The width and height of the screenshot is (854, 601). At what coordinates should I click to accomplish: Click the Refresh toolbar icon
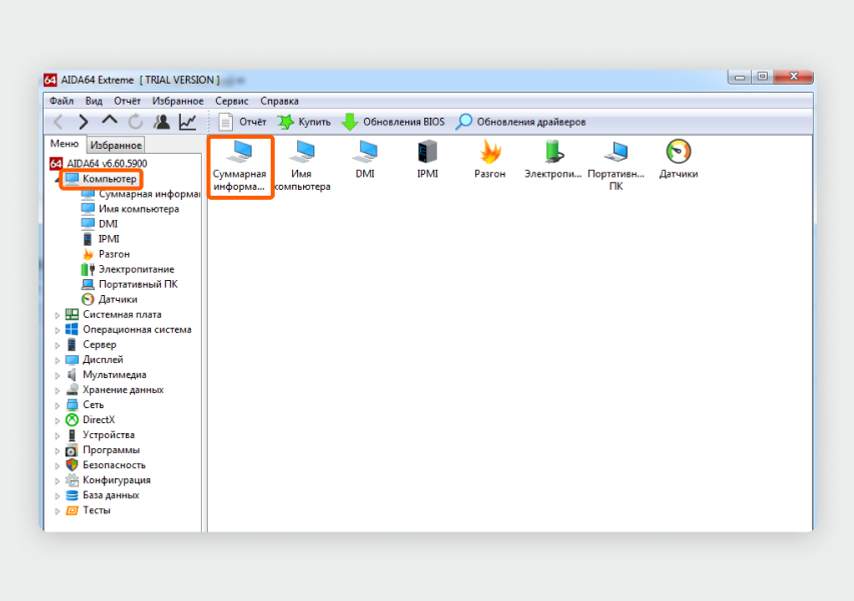(135, 122)
